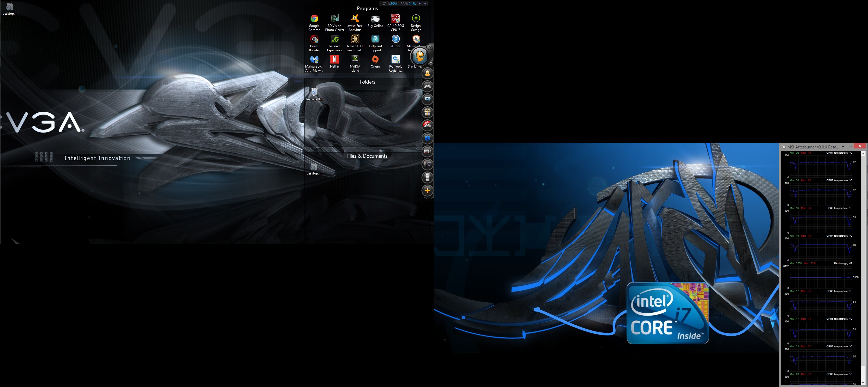Click the "RAM usage, MB" label
The image size is (868, 387).
click(x=843, y=264)
